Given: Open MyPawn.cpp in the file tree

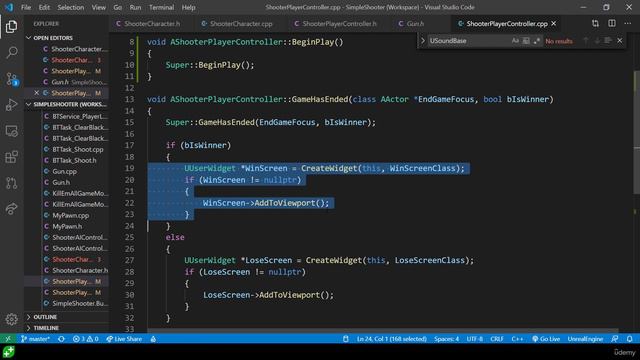Looking at the screenshot, I should tap(71, 216).
